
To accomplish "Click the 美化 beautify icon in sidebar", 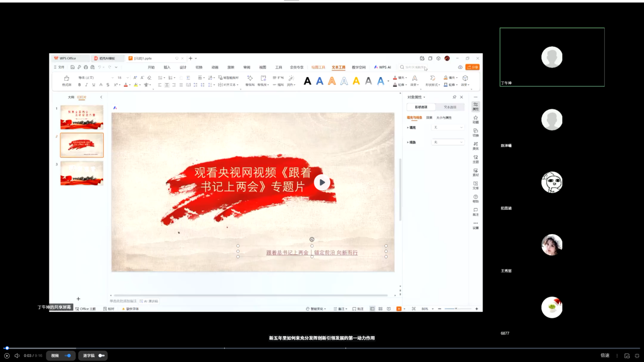I will point(475,145).
